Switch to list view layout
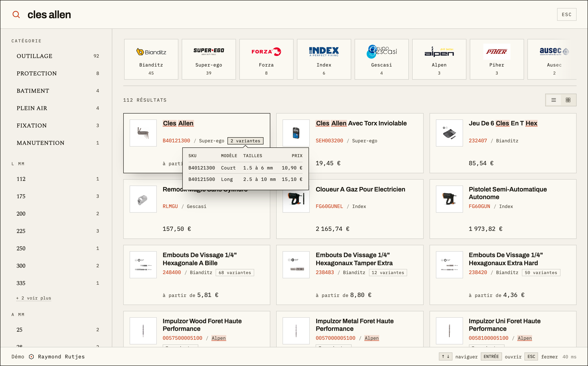The height and width of the screenshot is (366, 588). [x=553, y=100]
